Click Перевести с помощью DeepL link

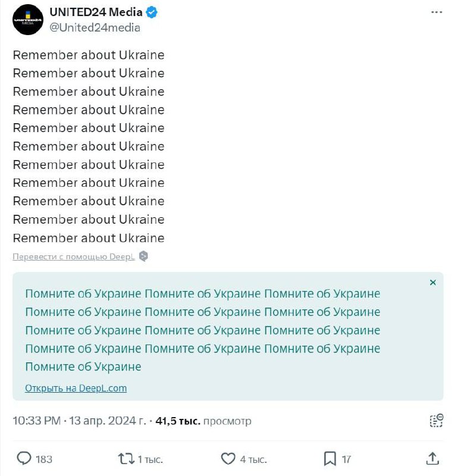[x=74, y=256]
